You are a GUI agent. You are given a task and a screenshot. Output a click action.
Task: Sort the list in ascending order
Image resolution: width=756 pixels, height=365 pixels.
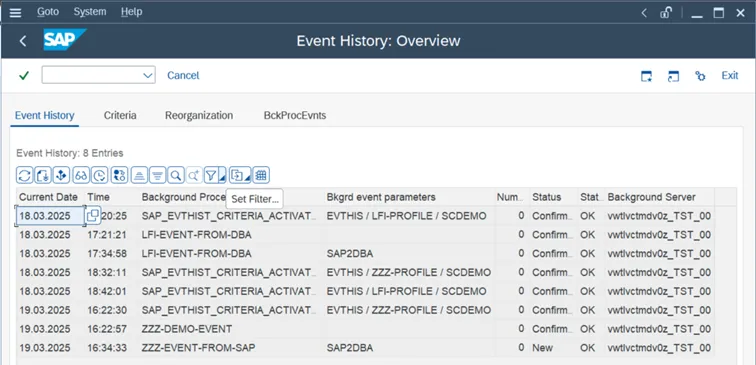[x=139, y=176]
